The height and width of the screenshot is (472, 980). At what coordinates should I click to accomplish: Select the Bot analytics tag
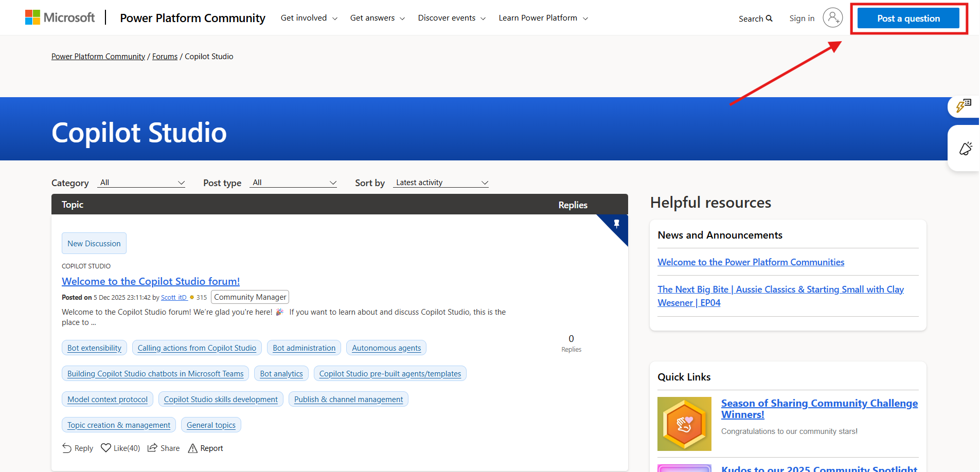point(281,374)
